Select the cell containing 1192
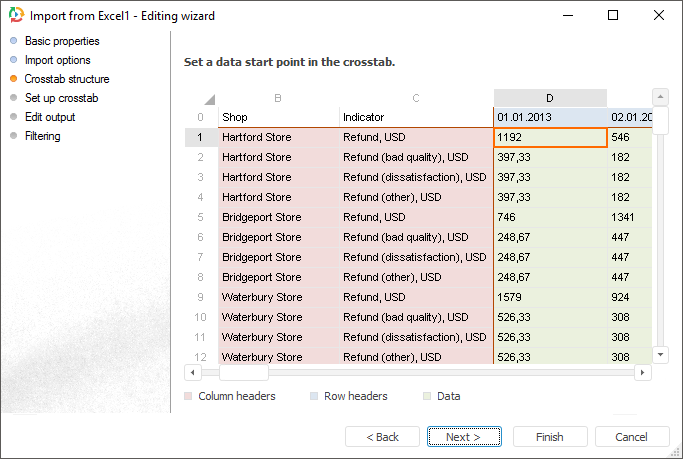The height and width of the screenshot is (459, 683). pyautogui.click(x=549, y=137)
